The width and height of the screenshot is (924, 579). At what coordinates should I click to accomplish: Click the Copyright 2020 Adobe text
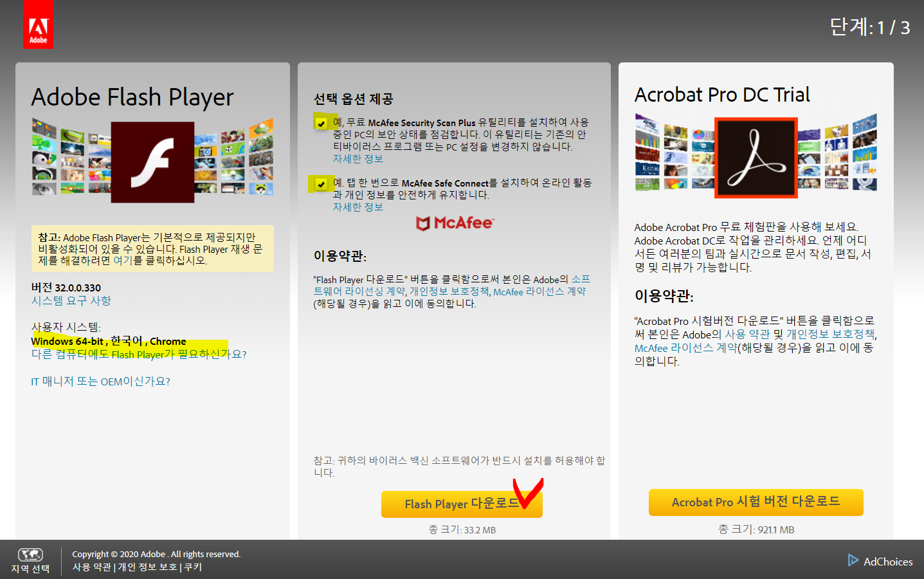click(156, 554)
